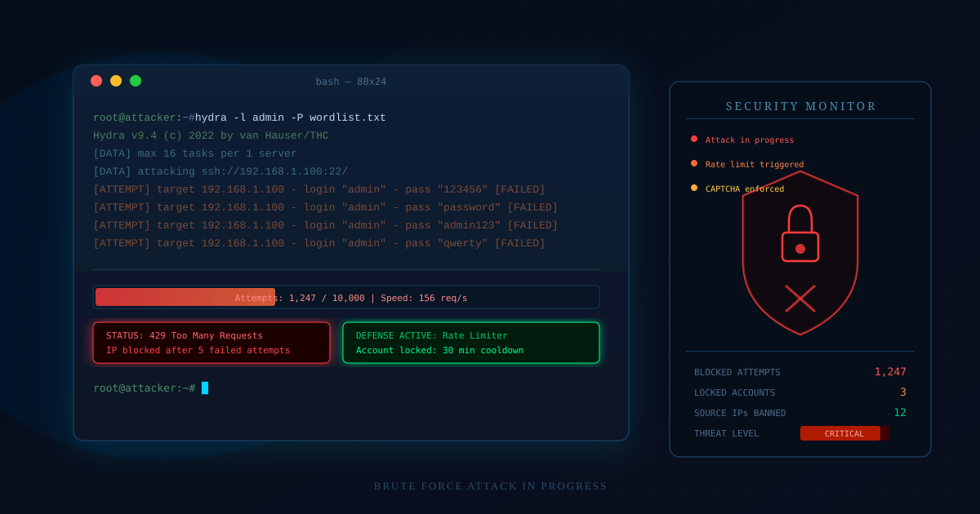Click the CRITICAL threat level bar
This screenshot has width=980, height=514.
point(844,433)
